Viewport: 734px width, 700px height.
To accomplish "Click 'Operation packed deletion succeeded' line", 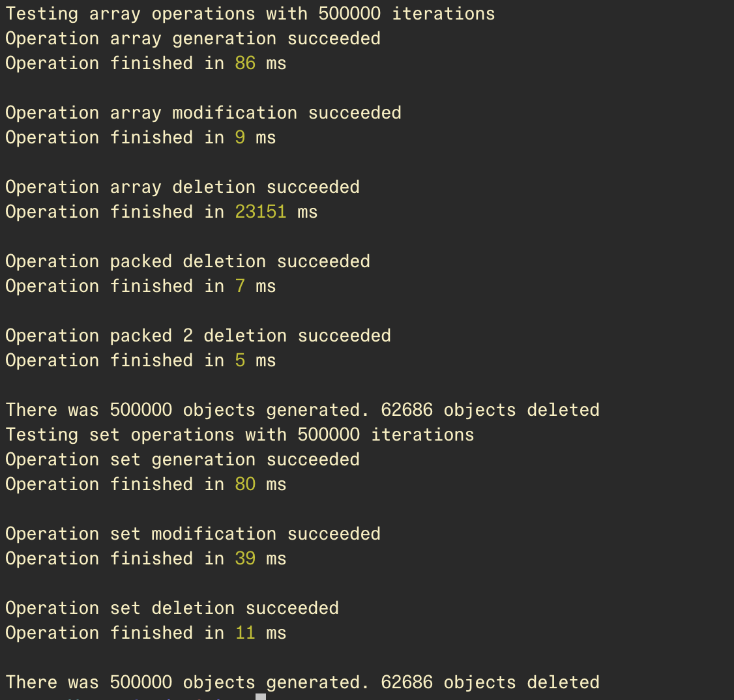I will [x=188, y=261].
